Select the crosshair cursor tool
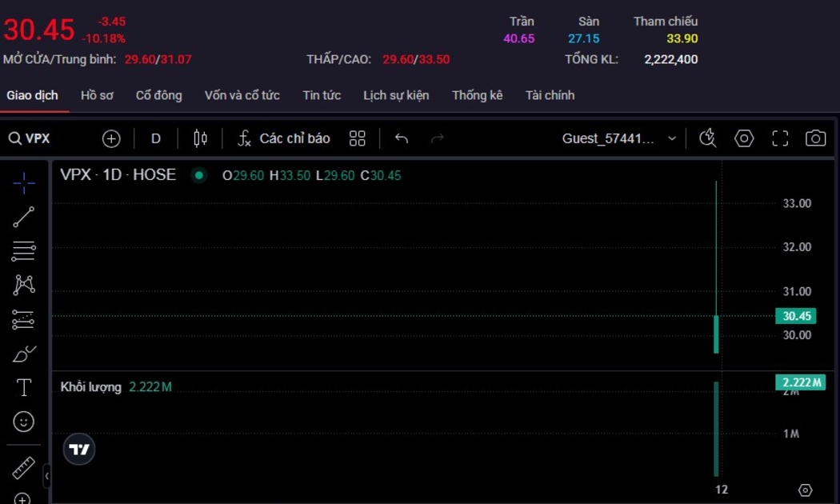 click(24, 183)
